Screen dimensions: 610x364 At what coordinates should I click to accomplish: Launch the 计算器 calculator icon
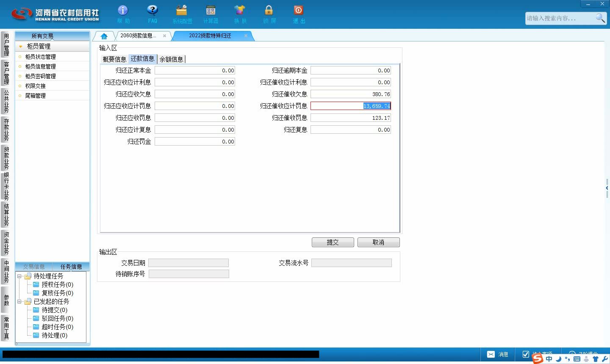[x=211, y=10]
